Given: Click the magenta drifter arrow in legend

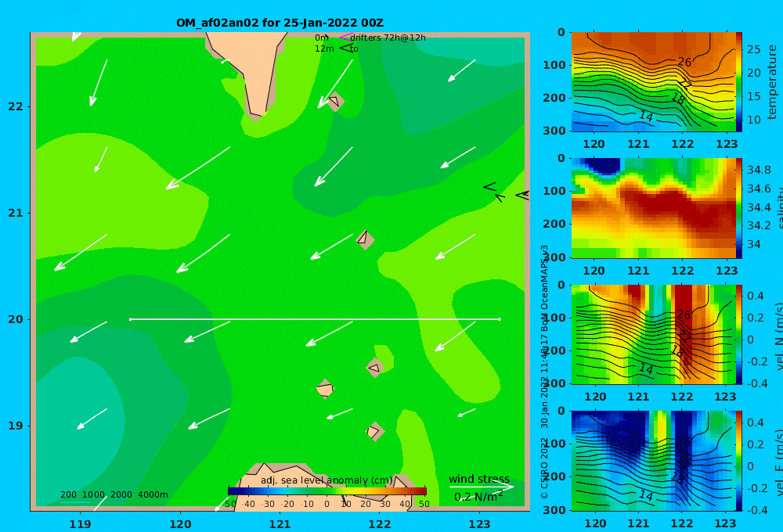Looking at the screenshot, I should [x=345, y=37].
